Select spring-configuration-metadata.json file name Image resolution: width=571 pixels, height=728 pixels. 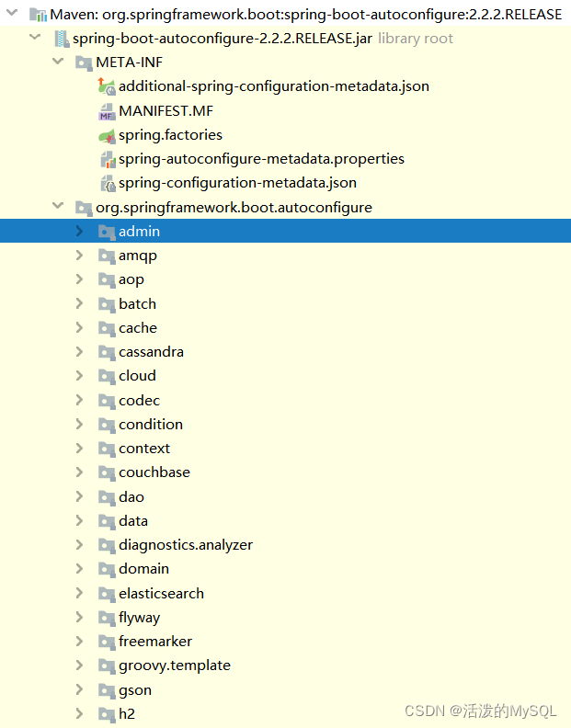[x=238, y=184]
